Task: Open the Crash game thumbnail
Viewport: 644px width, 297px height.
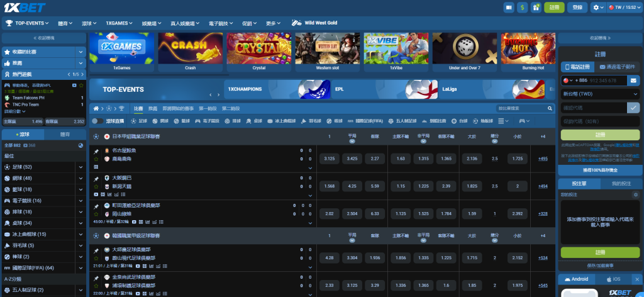Action: click(x=190, y=48)
